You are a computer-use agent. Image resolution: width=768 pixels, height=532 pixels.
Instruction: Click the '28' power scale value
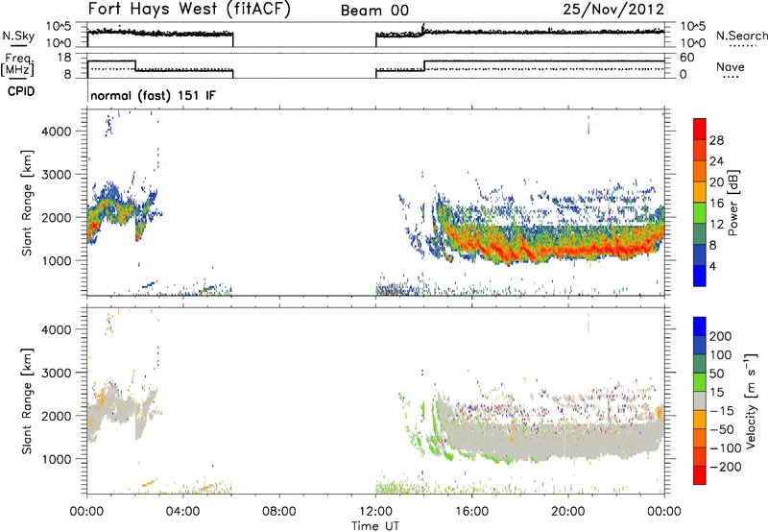click(716, 140)
